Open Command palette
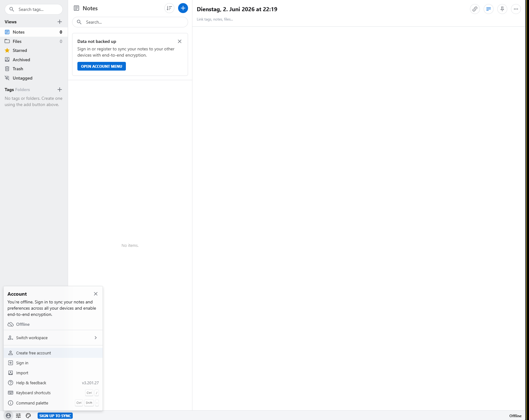Screen dimensions: 529x420 [x=53, y=403]
